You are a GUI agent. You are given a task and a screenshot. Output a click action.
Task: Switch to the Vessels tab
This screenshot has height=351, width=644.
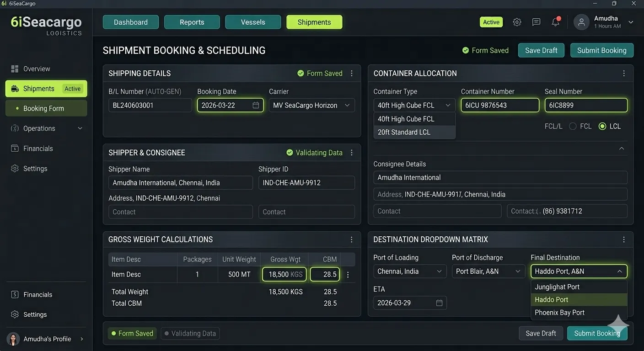click(253, 22)
